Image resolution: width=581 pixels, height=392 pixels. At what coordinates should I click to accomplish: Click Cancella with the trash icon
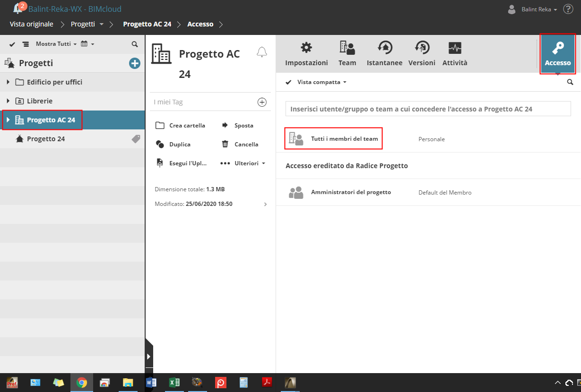(240, 145)
